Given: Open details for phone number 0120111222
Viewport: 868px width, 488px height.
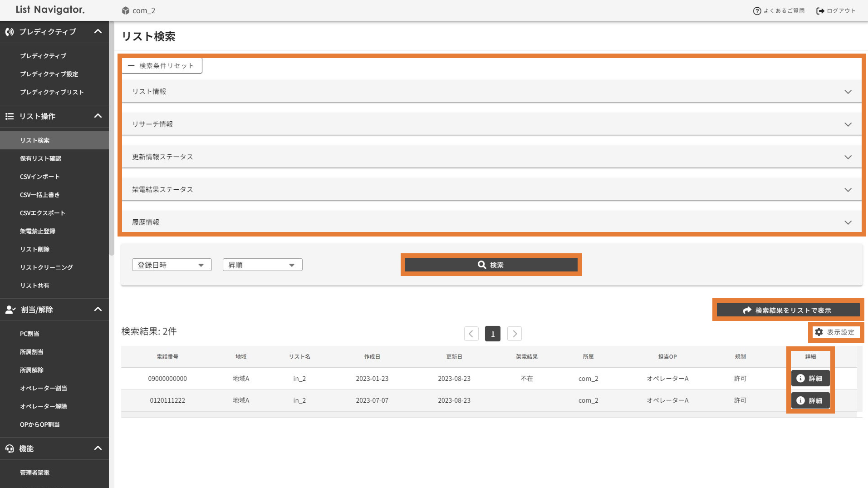Looking at the screenshot, I should click(810, 400).
